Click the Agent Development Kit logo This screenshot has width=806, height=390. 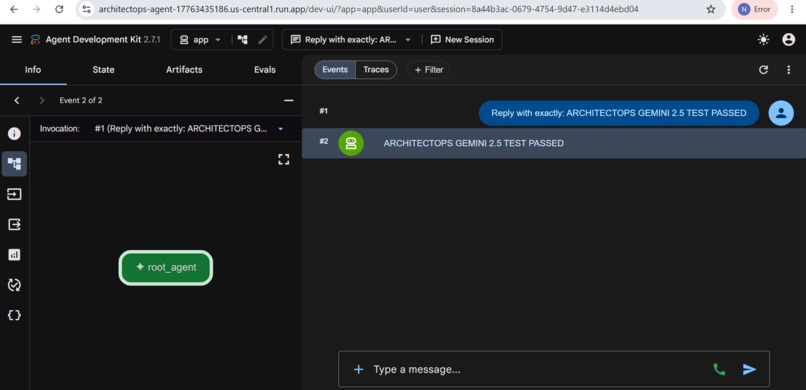(x=35, y=40)
